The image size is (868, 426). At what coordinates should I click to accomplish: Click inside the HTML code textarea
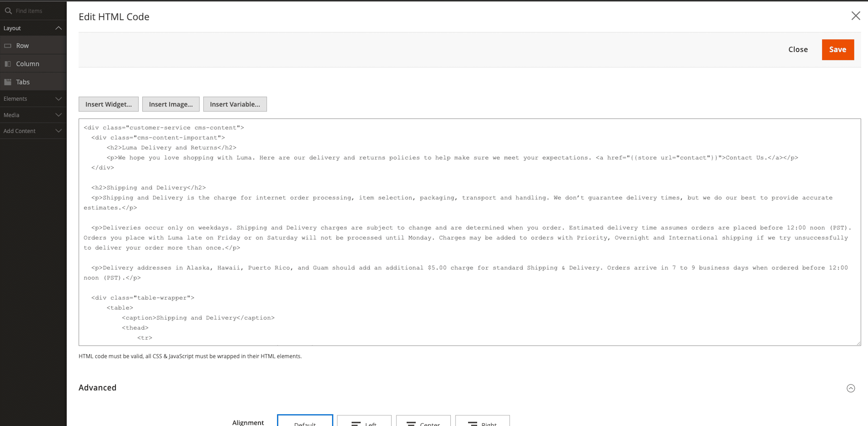pyautogui.click(x=469, y=232)
